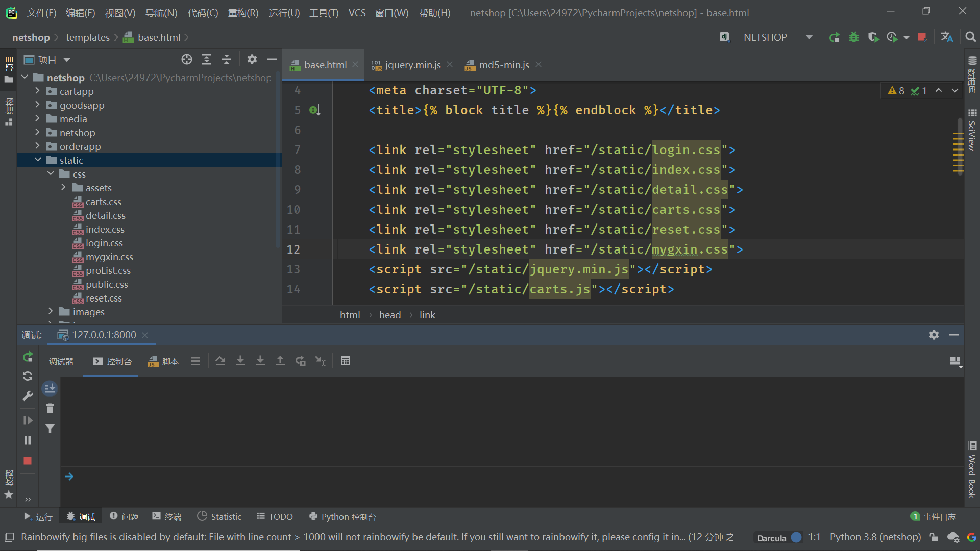Open the translate icon in toolbar
Viewport: 980px width, 551px height.
point(947,37)
